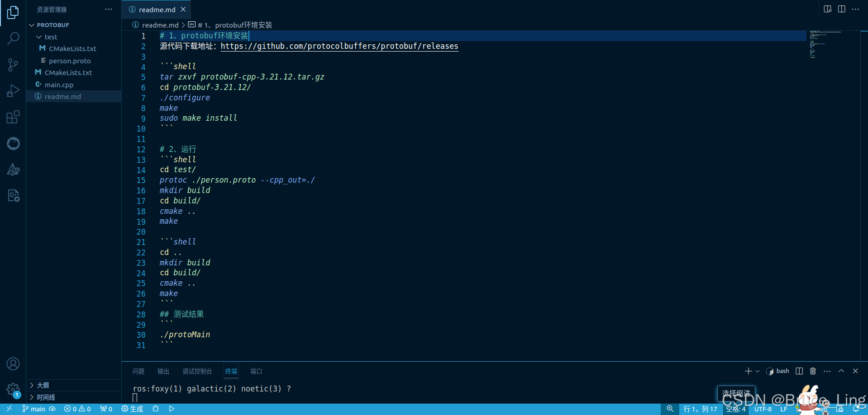Open errors and warnings count in status bar
Image resolution: width=868 pixels, height=415 pixels.
pyautogui.click(x=77, y=409)
